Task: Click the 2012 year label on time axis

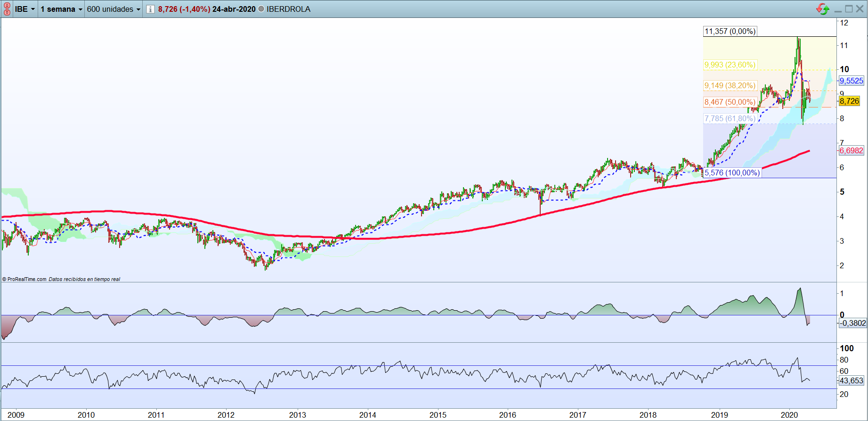Action: coord(226,415)
